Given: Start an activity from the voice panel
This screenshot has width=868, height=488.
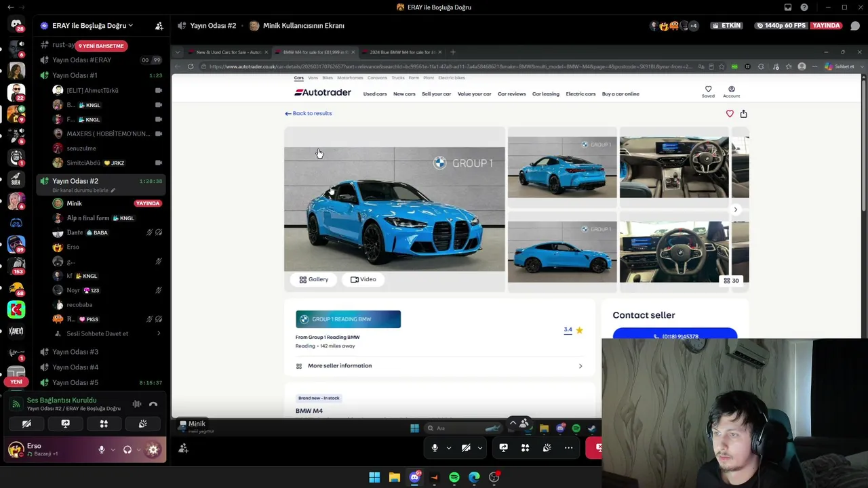Looking at the screenshot, I should (x=104, y=424).
